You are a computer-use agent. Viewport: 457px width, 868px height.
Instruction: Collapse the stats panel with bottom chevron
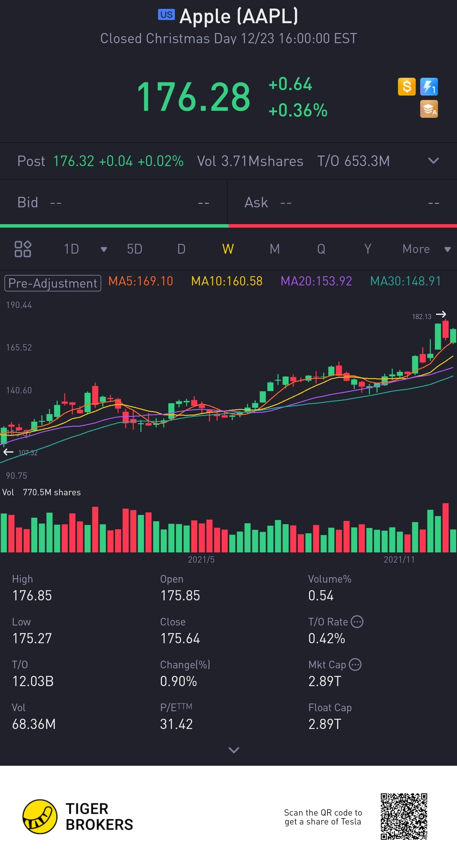(x=234, y=750)
